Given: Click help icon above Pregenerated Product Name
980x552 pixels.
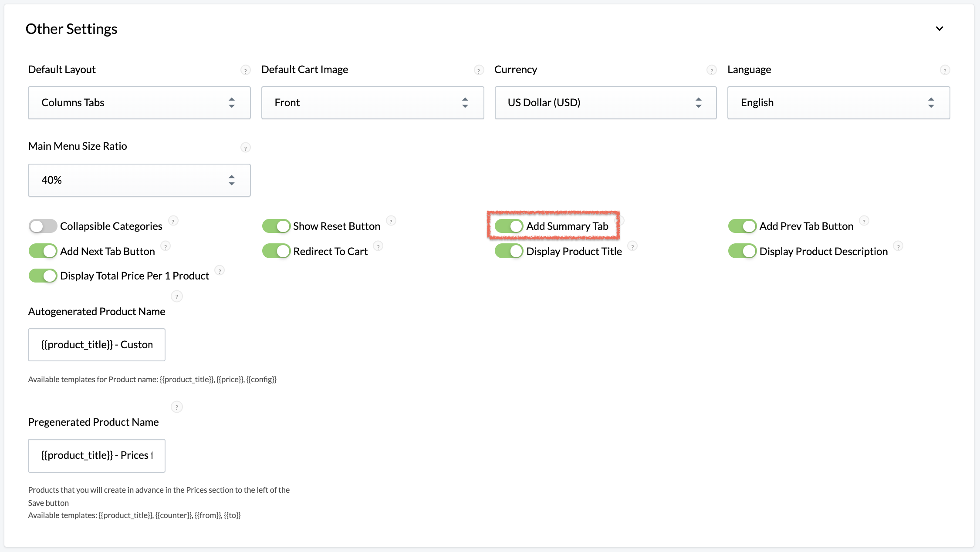Looking at the screenshot, I should tap(176, 407).
